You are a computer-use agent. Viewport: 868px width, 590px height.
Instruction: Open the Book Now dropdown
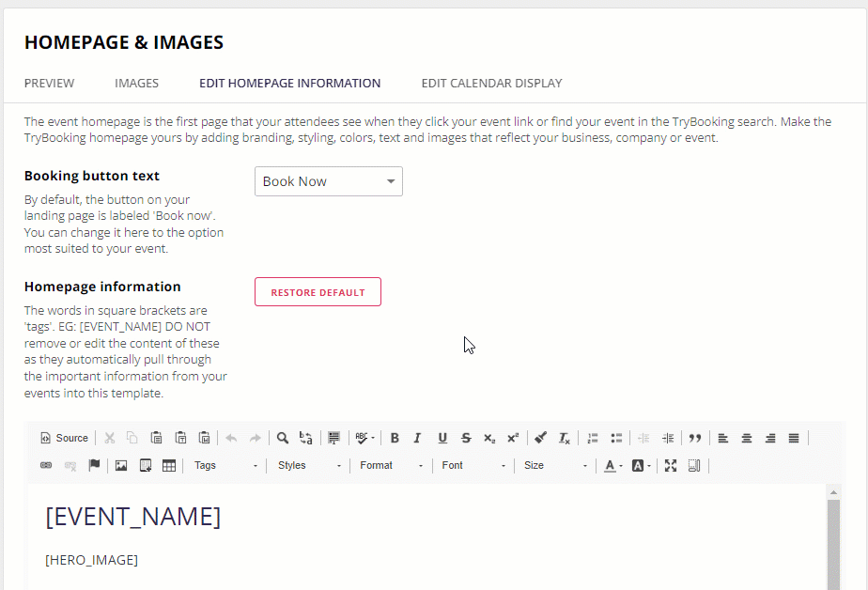coord(328,181)
